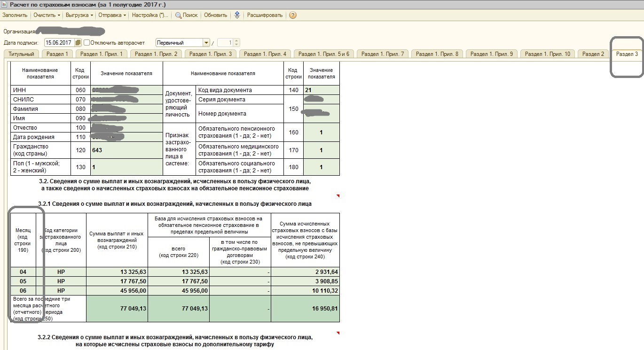
Task: Click the 13 325,63 cell in column 210
Action: (x=117, y=272)
